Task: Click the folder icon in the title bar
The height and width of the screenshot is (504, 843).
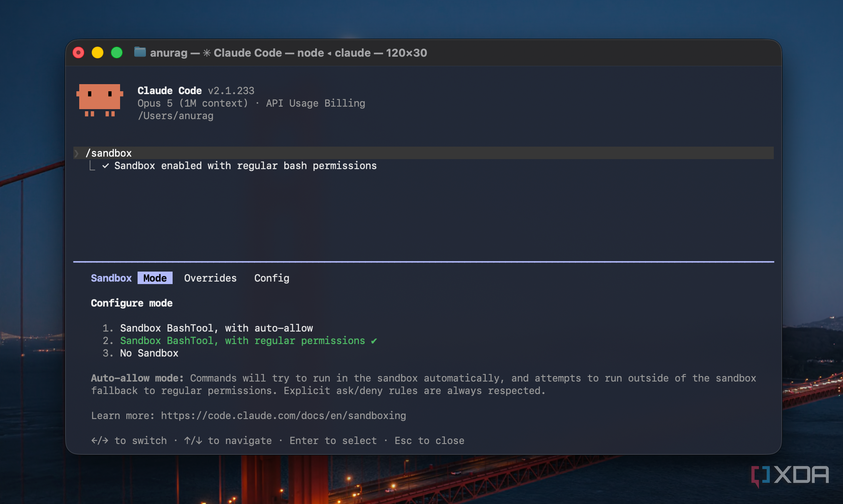Action: click(140, 52)
